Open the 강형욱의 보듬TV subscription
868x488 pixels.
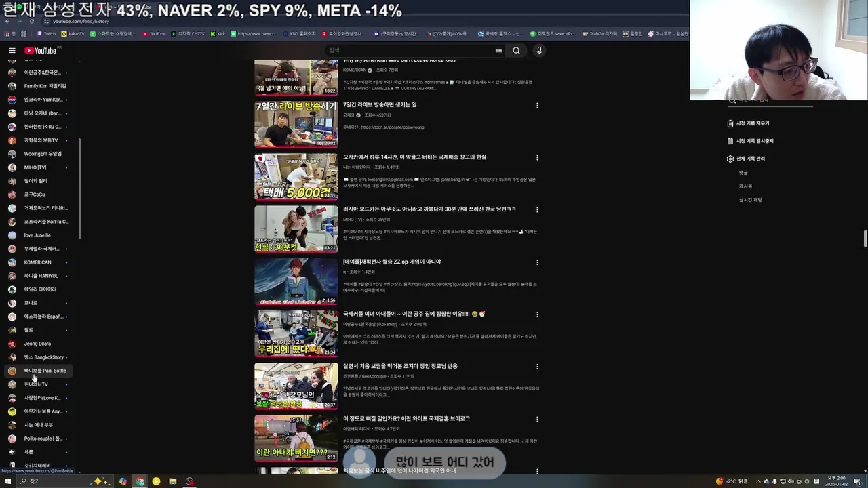(x=39, y=140)
